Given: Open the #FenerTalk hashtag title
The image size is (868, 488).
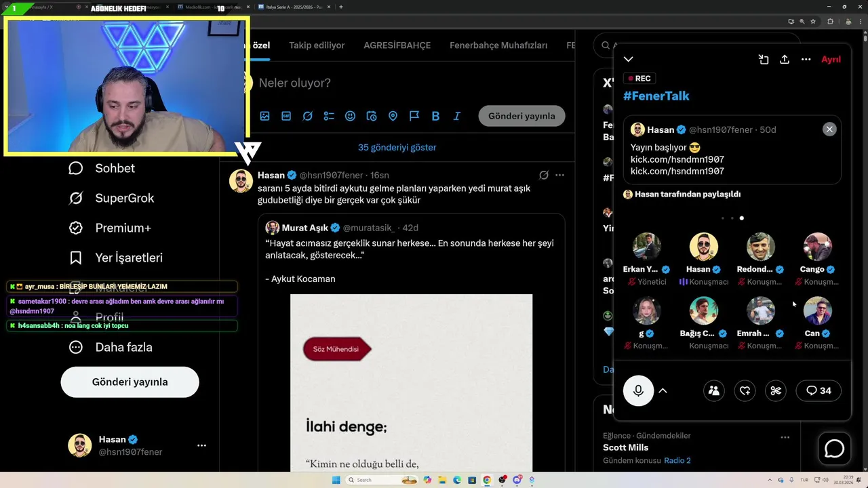Looking at the screenshot, I should [x=656, y=96].
